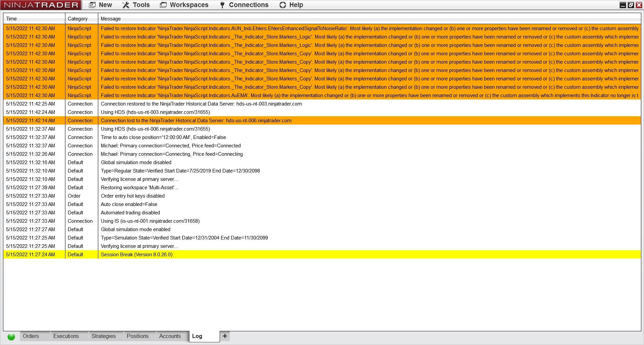Click the Help lifebuoy icon
This screenshot has height=345, width=644.
point(283,5)
